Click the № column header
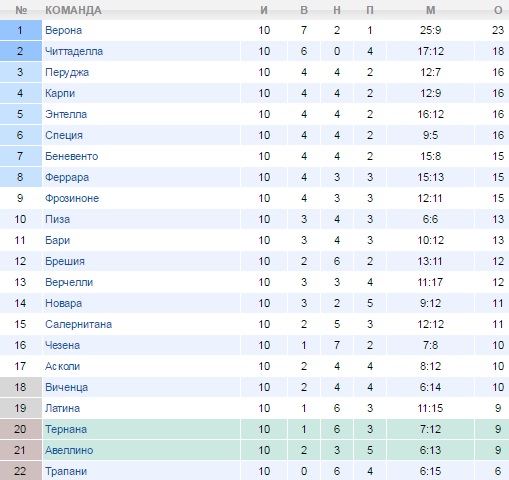Screen dimensions: 509x480 (x=21, y=10)
